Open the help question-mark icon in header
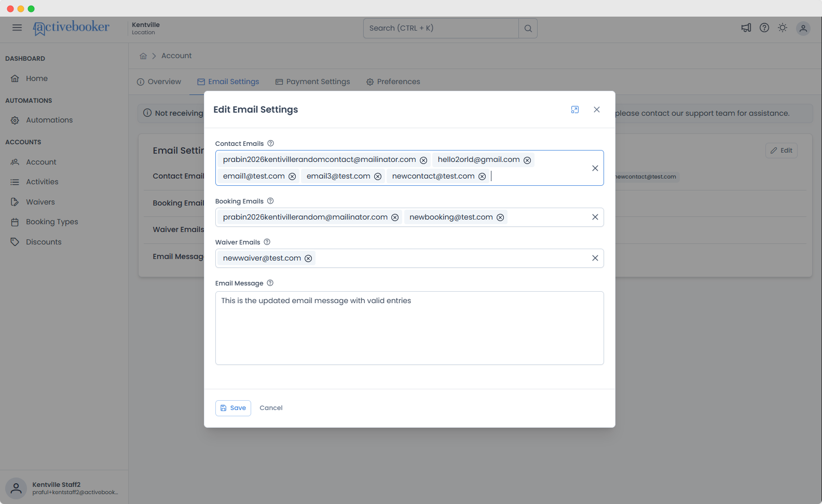The image size is (822, 504). 764,28
